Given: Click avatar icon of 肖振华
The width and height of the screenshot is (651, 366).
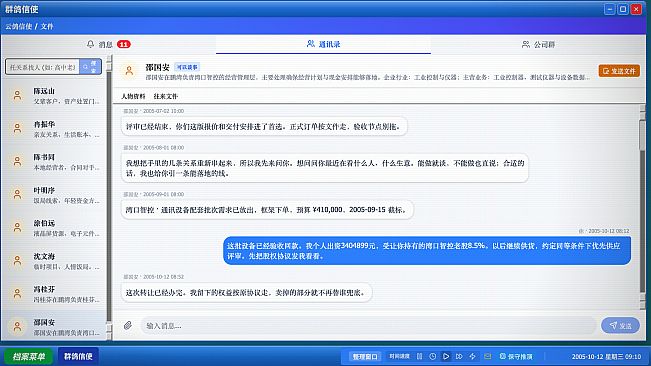Looking at the screenshot, I should tap(17, 129).
